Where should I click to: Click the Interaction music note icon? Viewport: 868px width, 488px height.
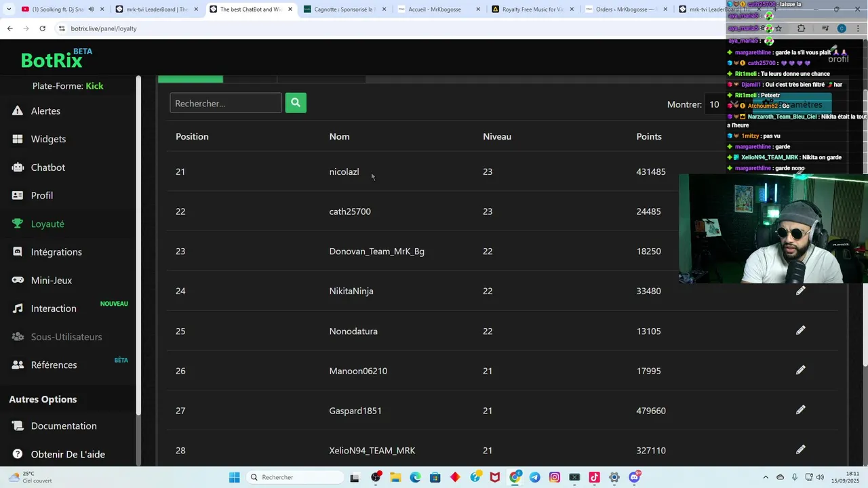tap(18, 308)
